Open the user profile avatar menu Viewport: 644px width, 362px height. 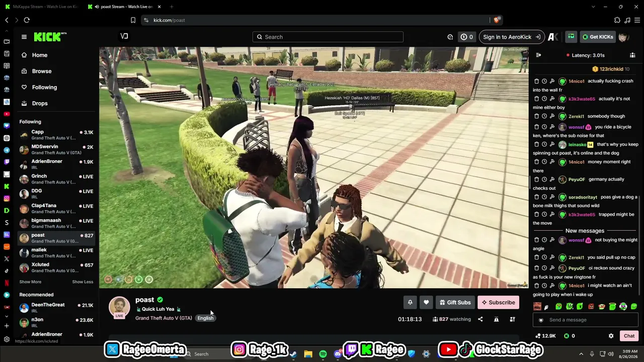(623, 37)
